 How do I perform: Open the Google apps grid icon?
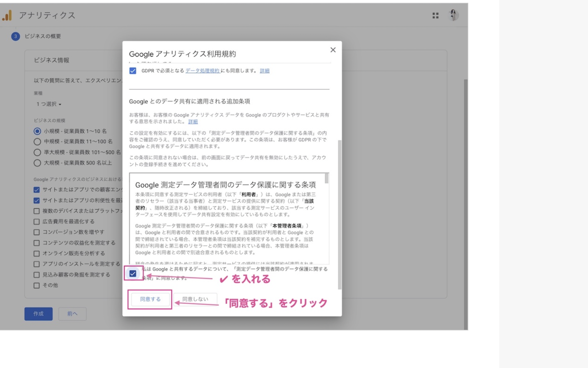click(435, 16)
